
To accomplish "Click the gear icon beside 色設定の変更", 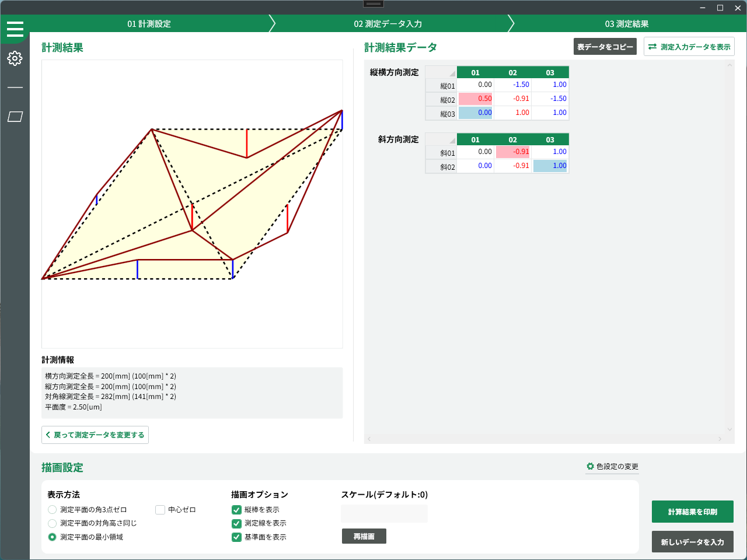I will point(590,467).
